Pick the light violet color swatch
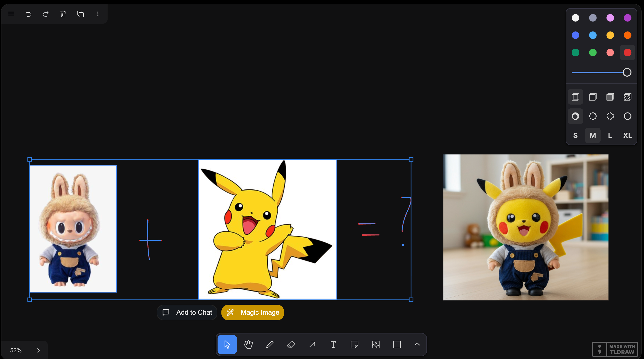 coord(610,18)
